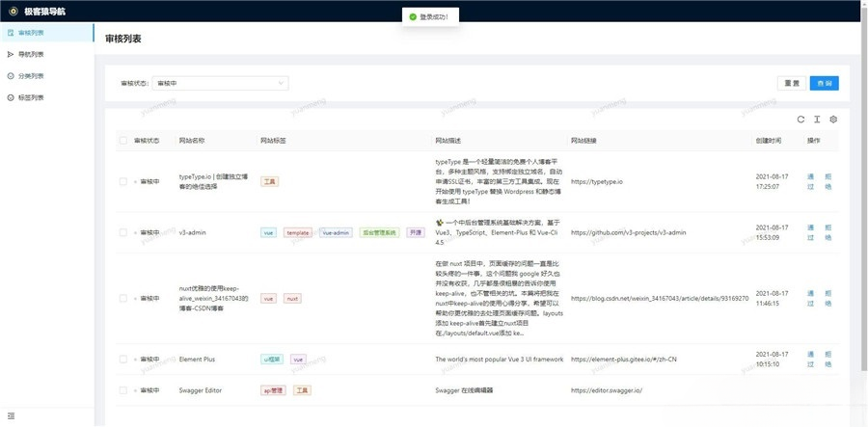This screenshot has height=427, width=868.
Task: Click 拒绝 for the Element Plus row
Action: coord(828,360)
